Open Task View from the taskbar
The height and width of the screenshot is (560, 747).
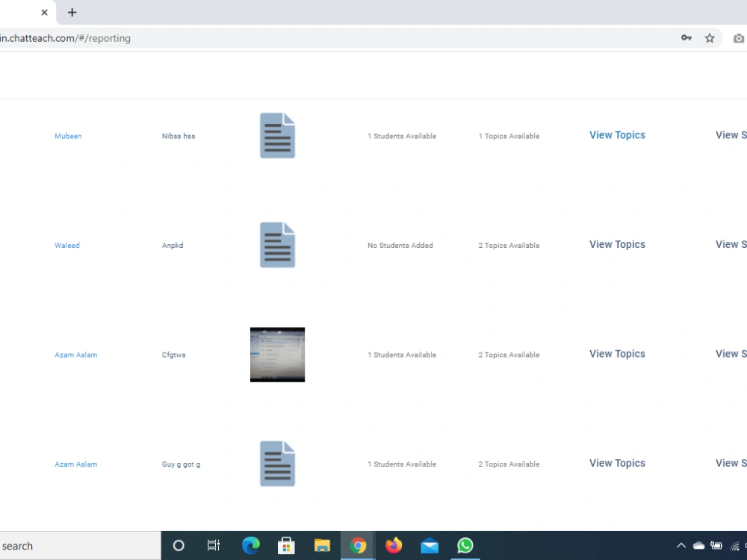pos(214,545)
